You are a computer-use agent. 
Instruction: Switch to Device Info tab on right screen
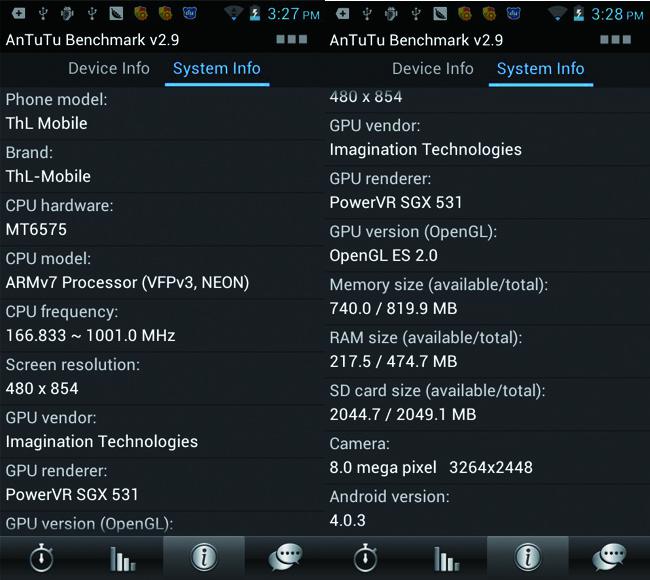[432, 68]
